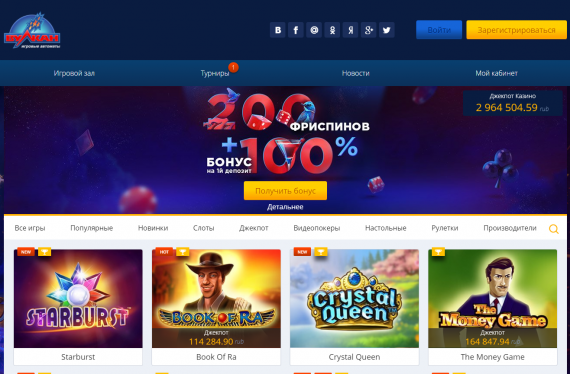Click the Войти login button
570x374 pixels.
[439, 30]
